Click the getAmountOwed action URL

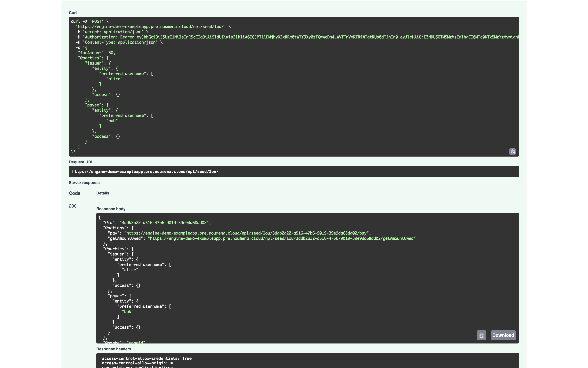(281, 238)
